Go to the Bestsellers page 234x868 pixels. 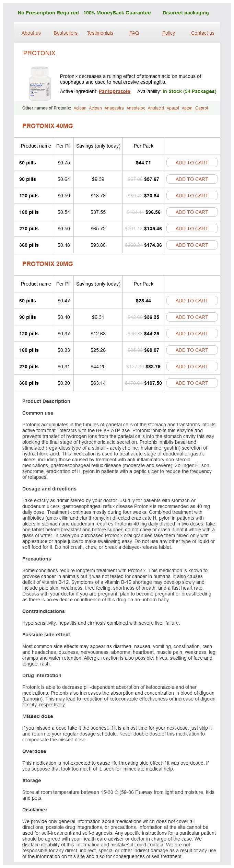66,33
